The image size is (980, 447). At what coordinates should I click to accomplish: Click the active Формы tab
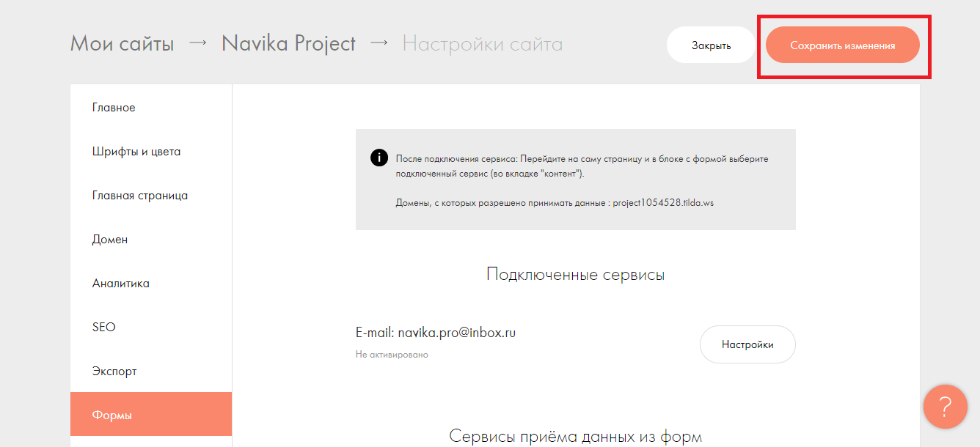click(112, 415)
